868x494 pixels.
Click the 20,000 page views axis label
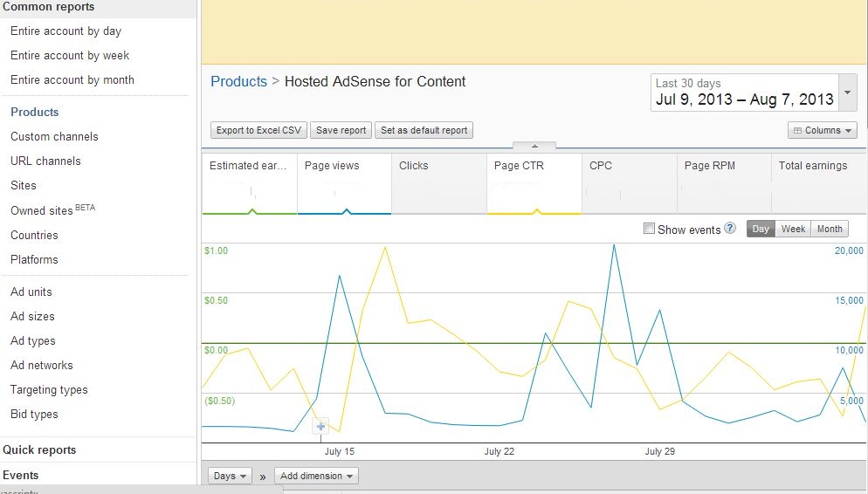coord(849,250)
